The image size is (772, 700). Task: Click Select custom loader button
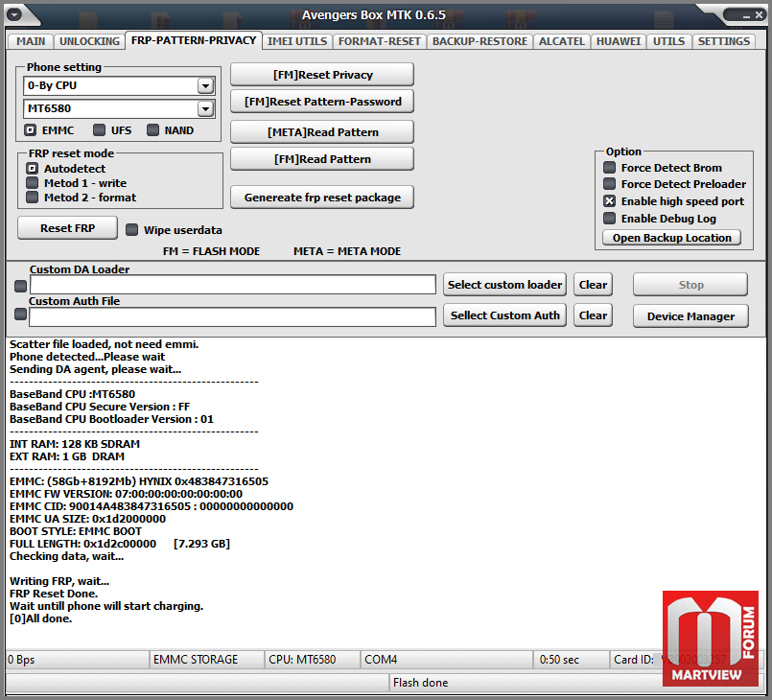coord(504,285)
